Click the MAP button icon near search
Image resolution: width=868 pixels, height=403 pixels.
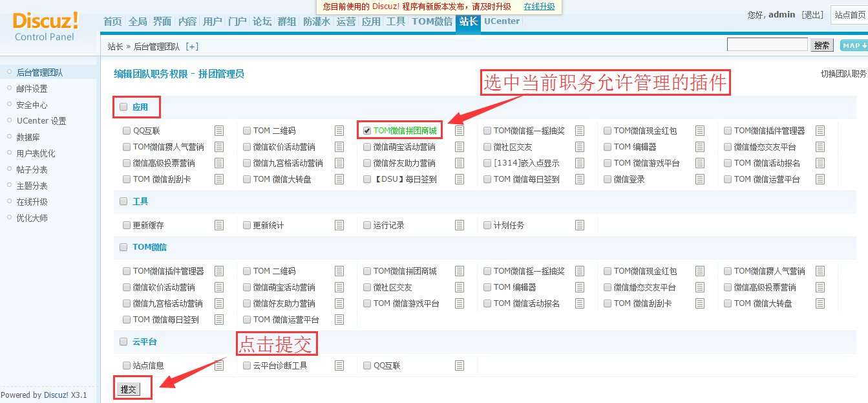854,45
